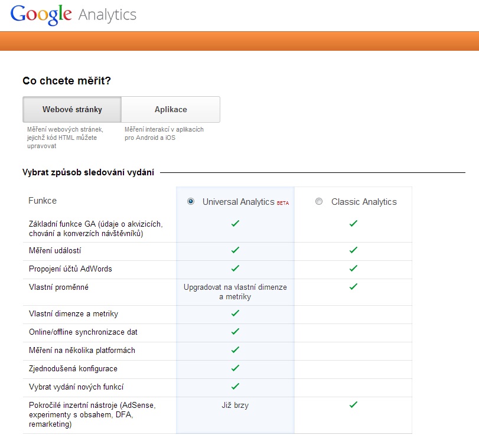Select the Classic Analytics radio button
The height and width of the screenshot is (448, 479).
tap(319, 201)
